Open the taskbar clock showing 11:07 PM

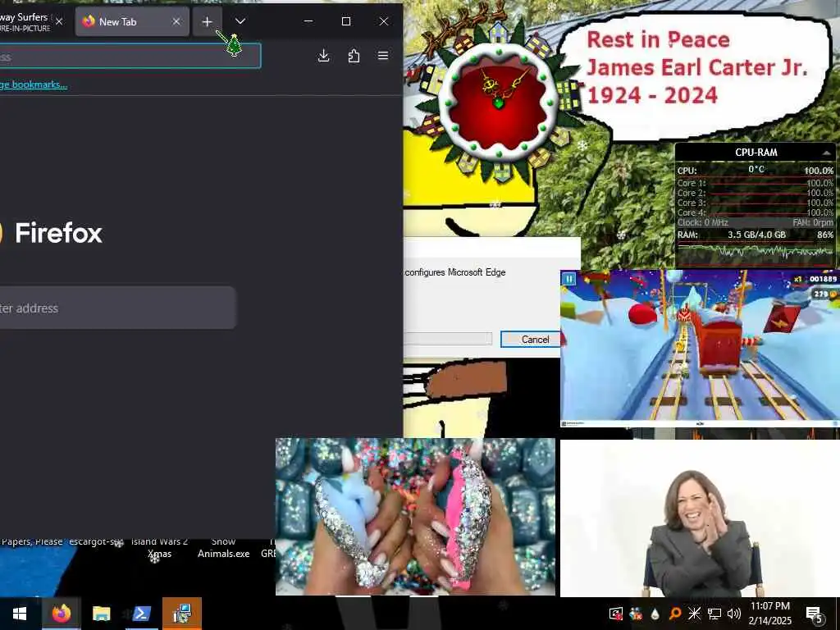click(769, 614)
